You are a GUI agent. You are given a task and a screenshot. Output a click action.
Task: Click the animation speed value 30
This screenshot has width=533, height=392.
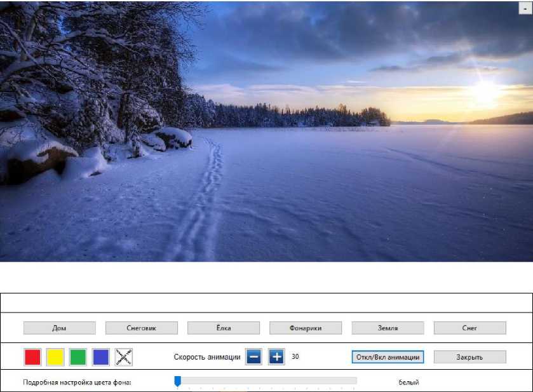tap(295, 356)
